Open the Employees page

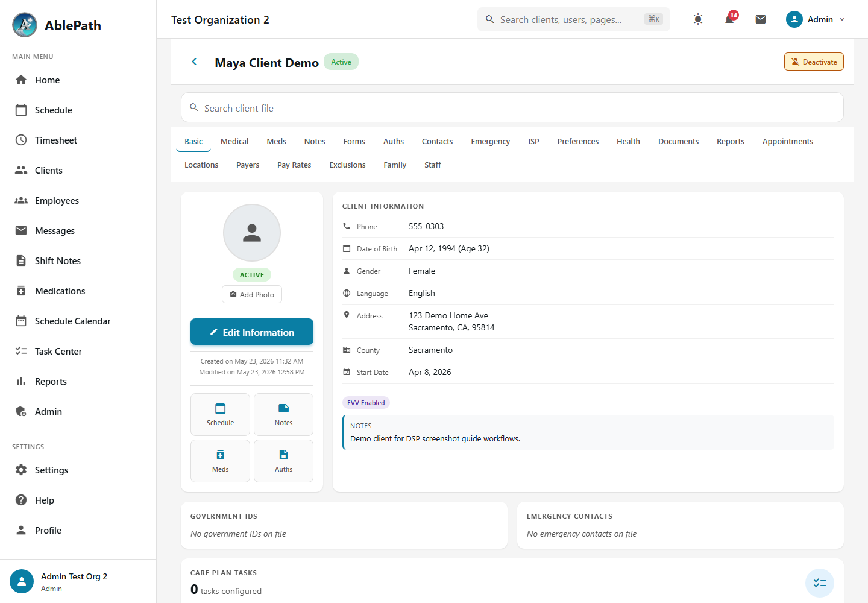click(x=78, y=200)
